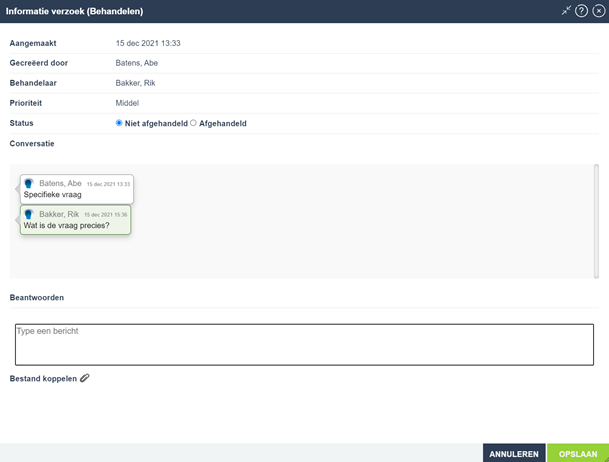Click the paperclip attach file icon
The image size is (609, 462).
click(85, 378)
